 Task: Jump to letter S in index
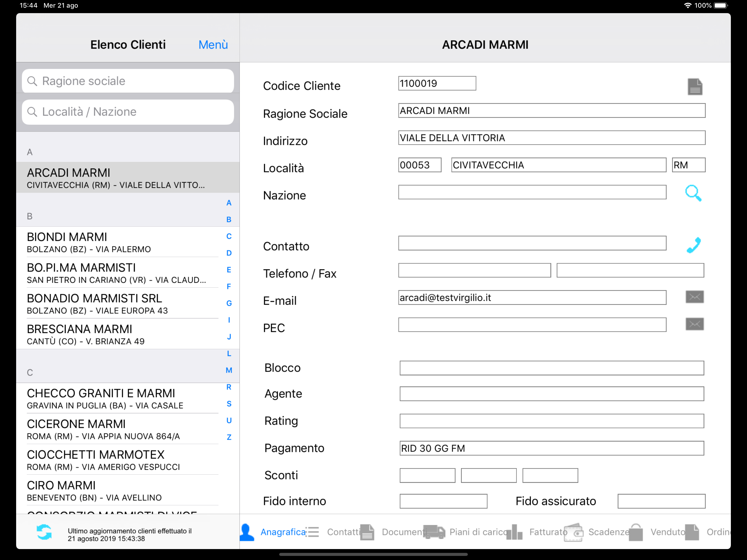(229, 404)
